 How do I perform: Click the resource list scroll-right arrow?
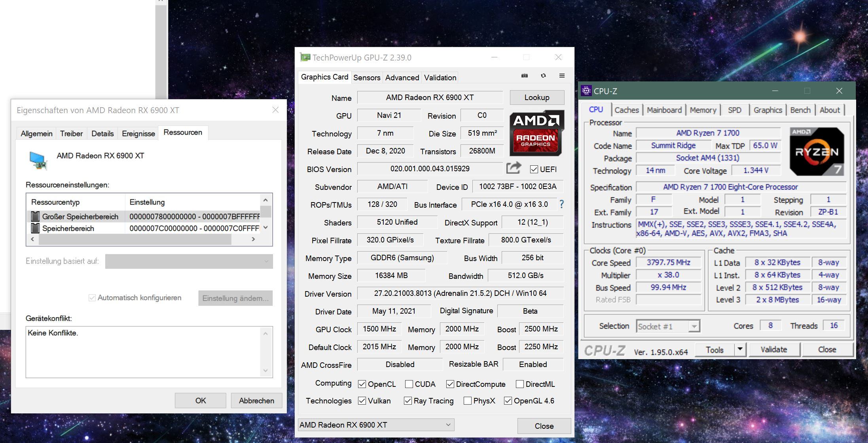pos(253,239)
